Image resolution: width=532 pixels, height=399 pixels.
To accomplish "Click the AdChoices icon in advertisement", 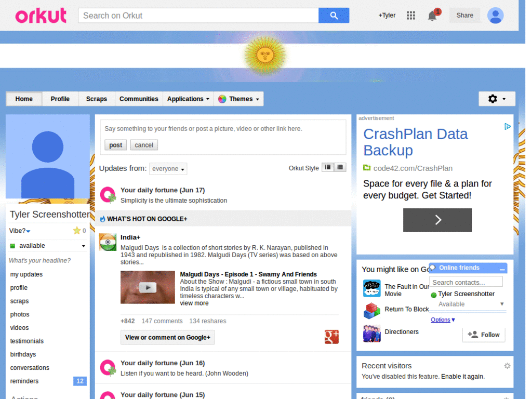I will click(507, 127).
